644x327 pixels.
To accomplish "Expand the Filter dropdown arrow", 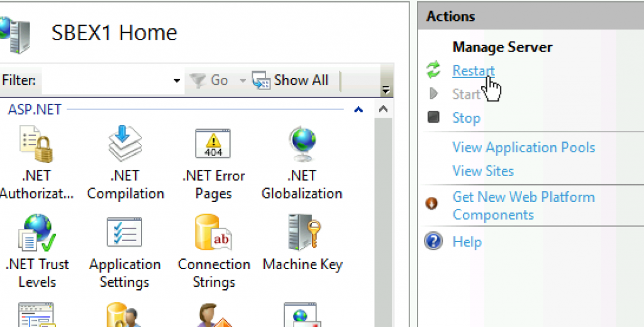I will (177, 80).
